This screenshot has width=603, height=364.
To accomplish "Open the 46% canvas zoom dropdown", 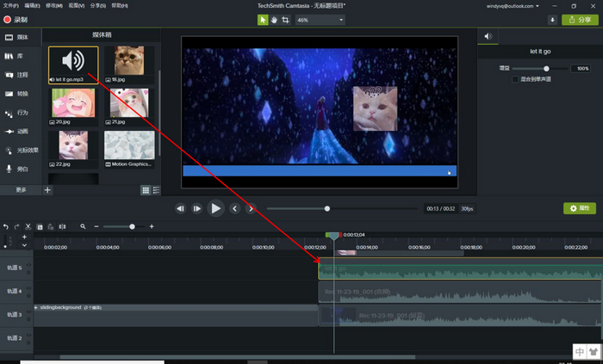I will [320, 20].
